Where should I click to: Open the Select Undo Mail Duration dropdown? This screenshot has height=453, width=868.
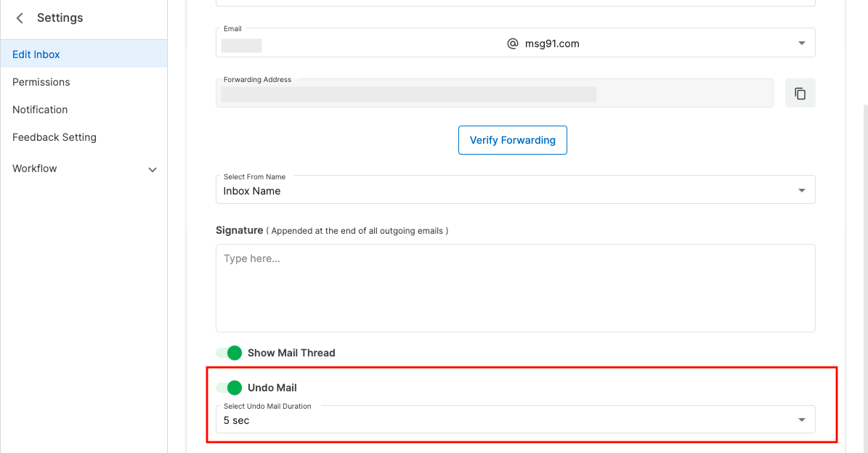[516, 420]
